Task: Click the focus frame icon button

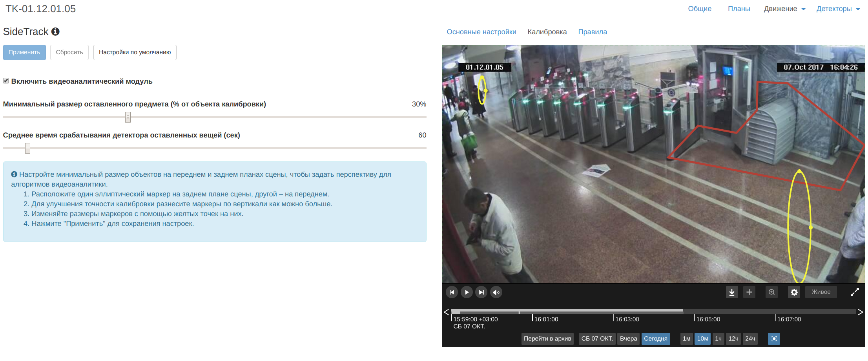Action: pyautogui.click(x=774, y=339)
